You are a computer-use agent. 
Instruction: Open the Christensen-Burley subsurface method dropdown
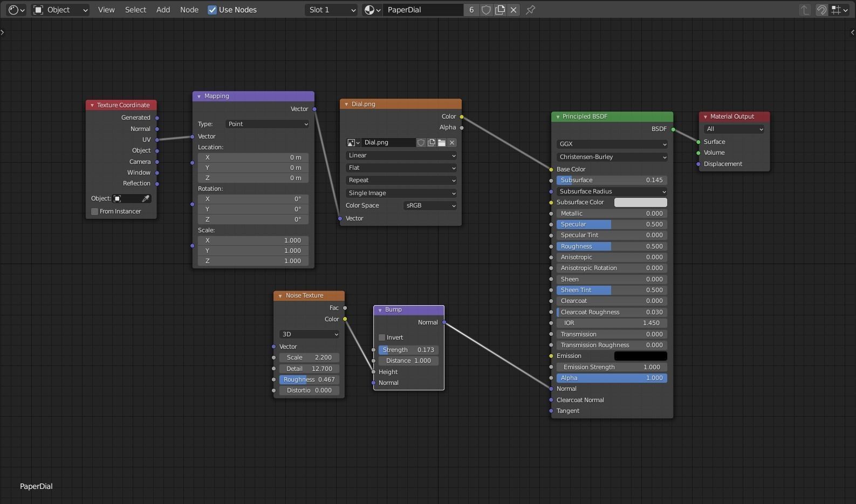pos(612,157)
